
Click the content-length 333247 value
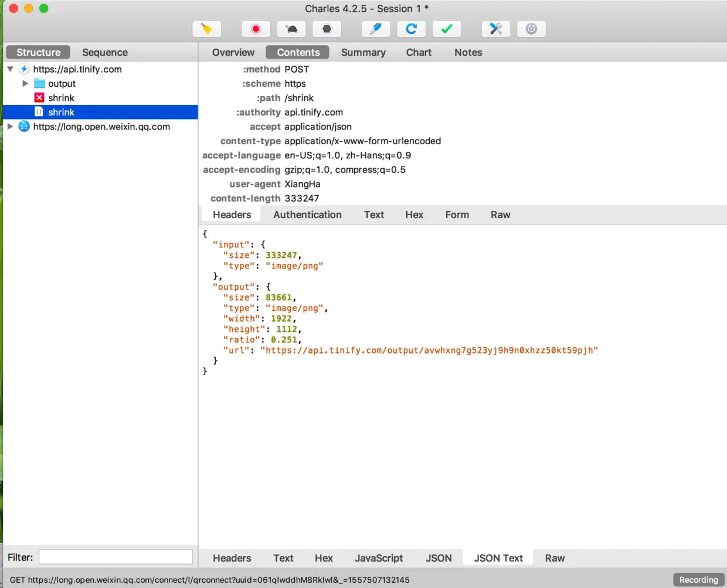(x=302, y=198)
